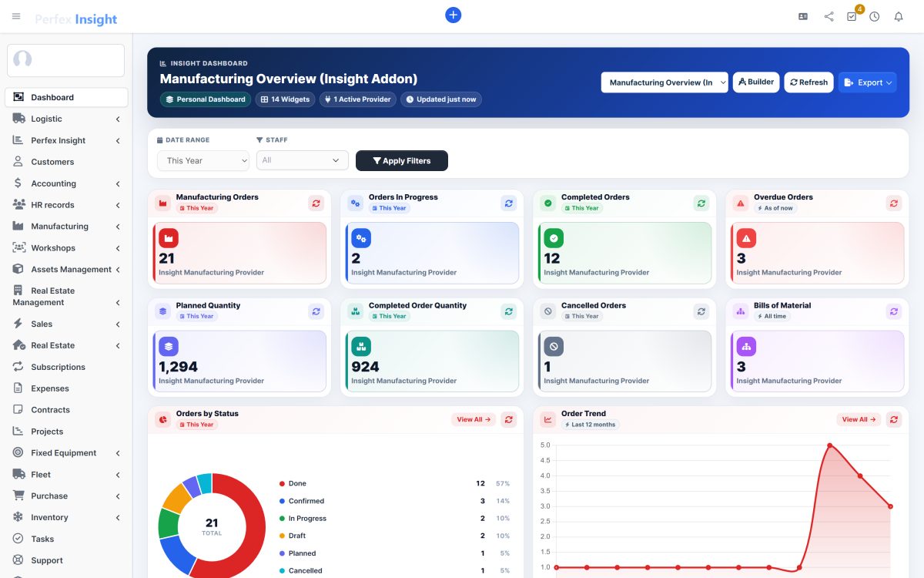Viewport: 924px width, 578px height.
Task: Click the Draft orange legend dot
Action: [x=282, y=536]
